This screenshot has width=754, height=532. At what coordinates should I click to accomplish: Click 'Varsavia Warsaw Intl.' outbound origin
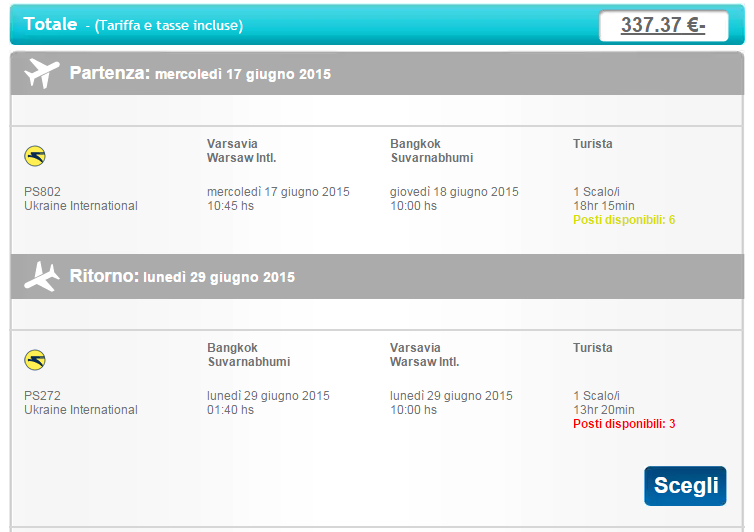point(241,151)
